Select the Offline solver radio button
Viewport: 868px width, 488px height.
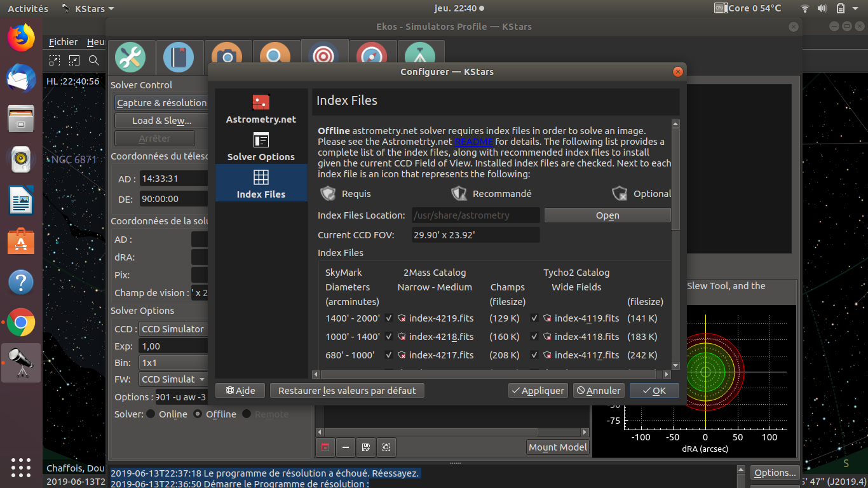point(198,414)
